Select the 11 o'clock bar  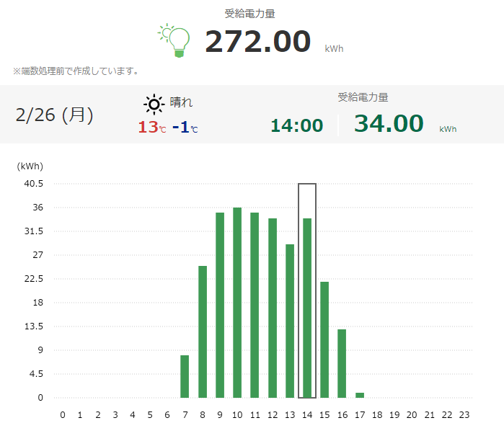(255, 305)
